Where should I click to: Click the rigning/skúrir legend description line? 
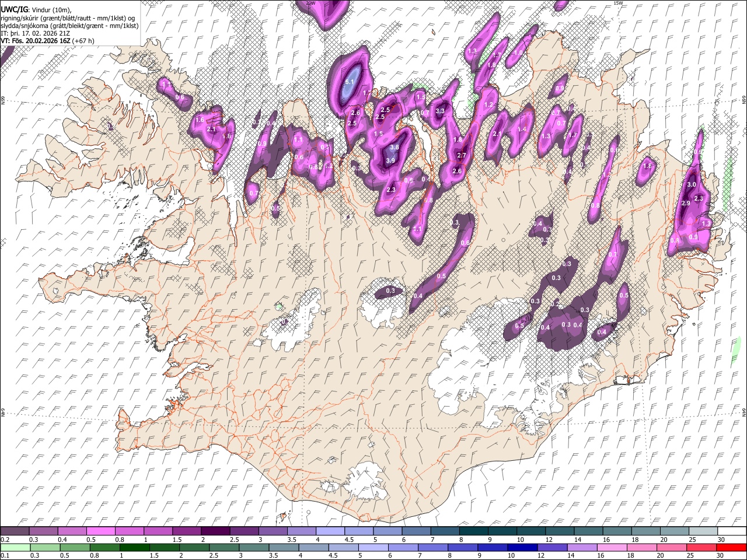point(68,18)
